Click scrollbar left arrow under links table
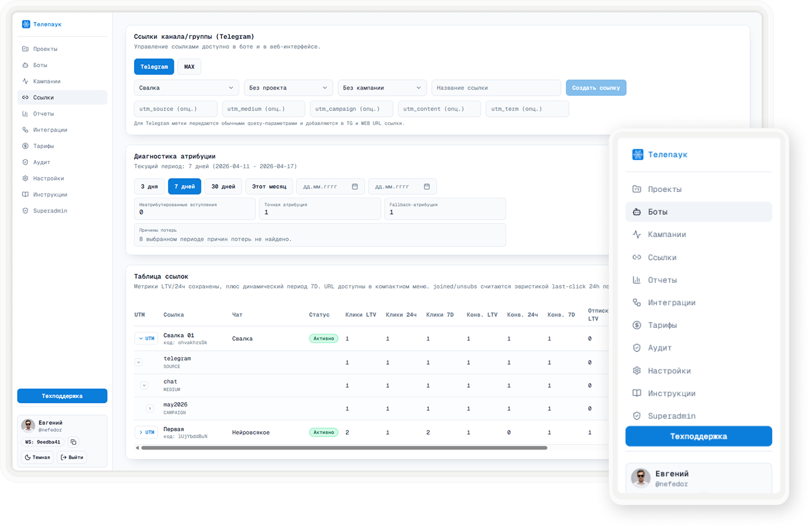Viewport: 812px width, 529px height. [137, 448]
